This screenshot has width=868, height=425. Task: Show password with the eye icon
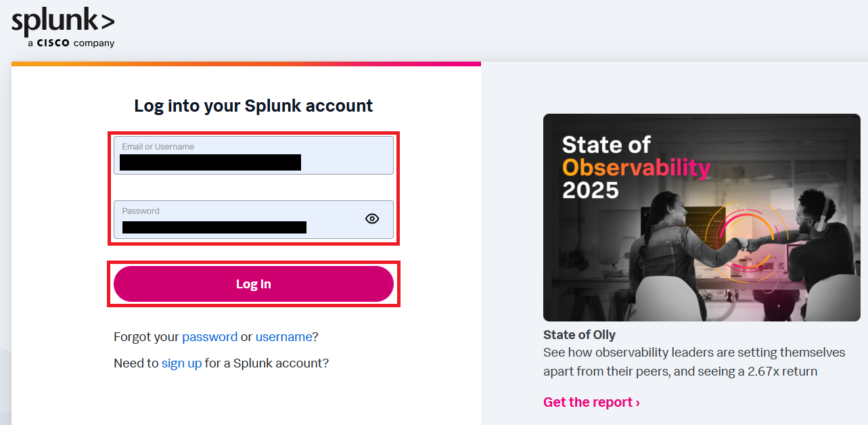tap(372, 219)
